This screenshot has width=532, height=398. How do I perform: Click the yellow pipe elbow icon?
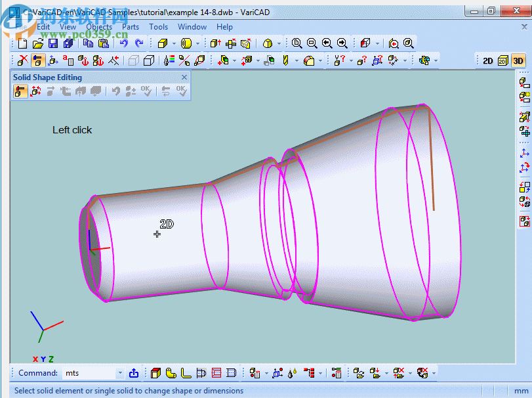coord(171,373)
